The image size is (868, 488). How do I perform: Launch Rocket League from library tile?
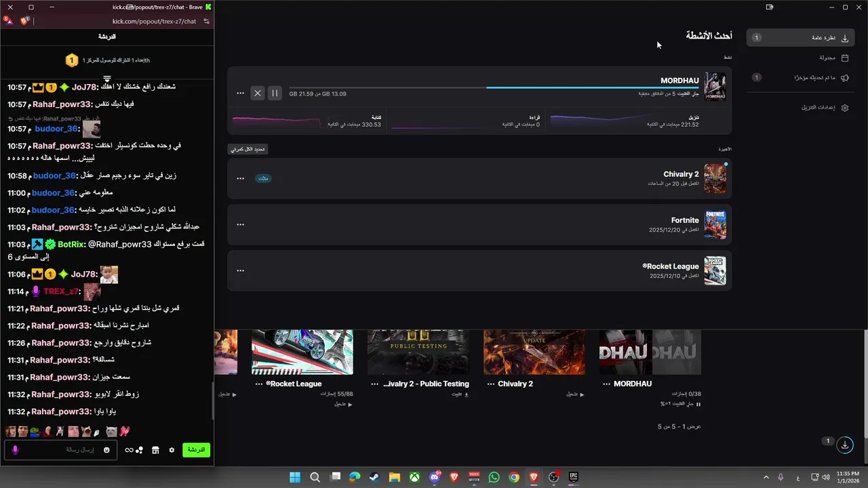pyautogui.click(x=343, y=404)
